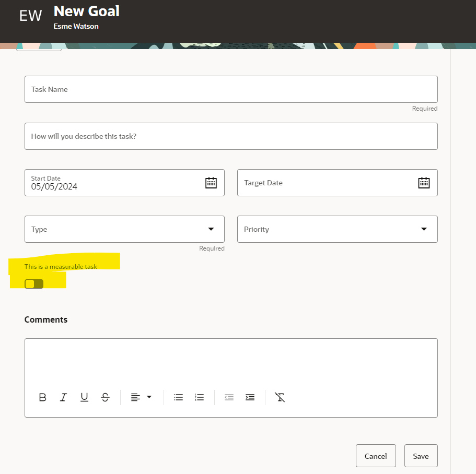Open the Target Date calendar picker

[x=424, y=183]
